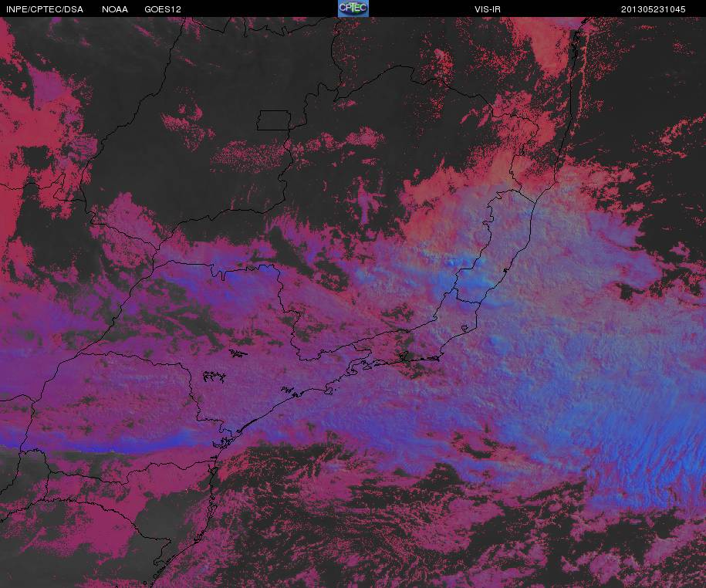Select the INPE/CPTEC/DSA header label
Image resolution: width=706 pixels, height=588 pixels.
coord(45,9)
